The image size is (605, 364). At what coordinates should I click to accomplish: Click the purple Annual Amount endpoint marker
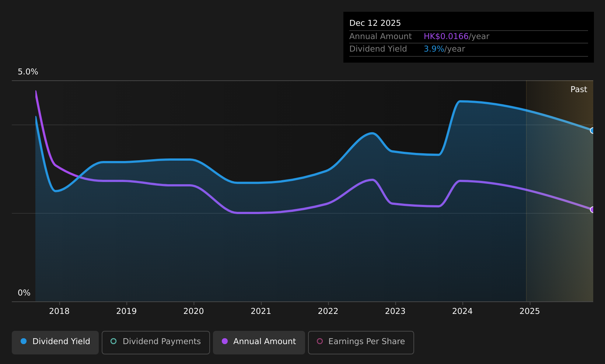(592, 210)
